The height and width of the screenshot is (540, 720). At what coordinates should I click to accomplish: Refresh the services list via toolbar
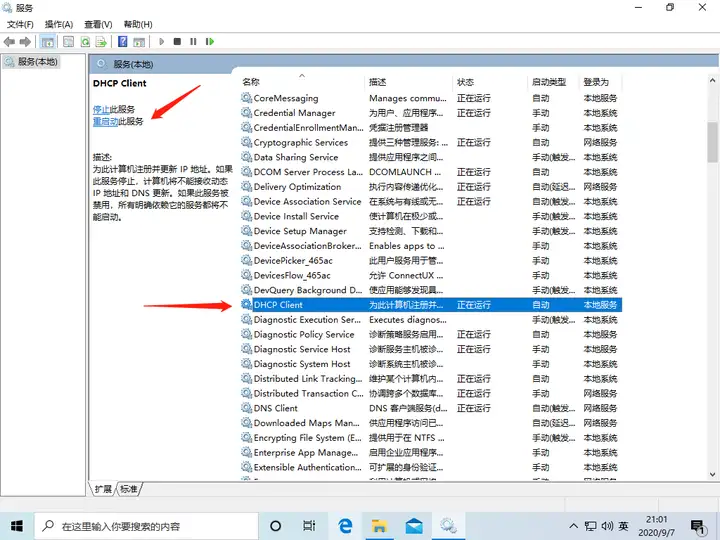(85, 42)
